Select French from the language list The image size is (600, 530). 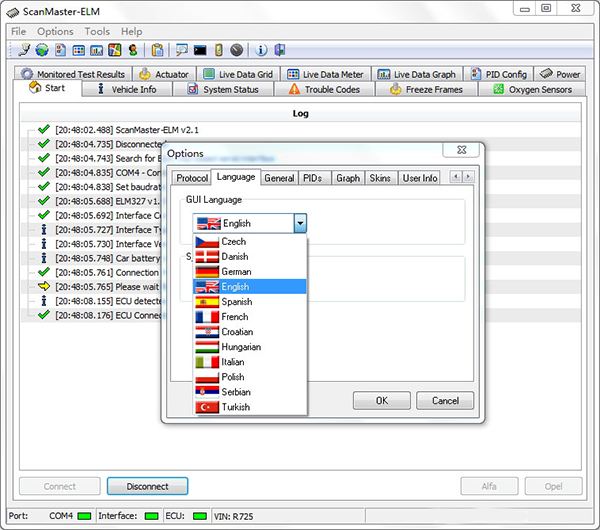coord(250,317)
